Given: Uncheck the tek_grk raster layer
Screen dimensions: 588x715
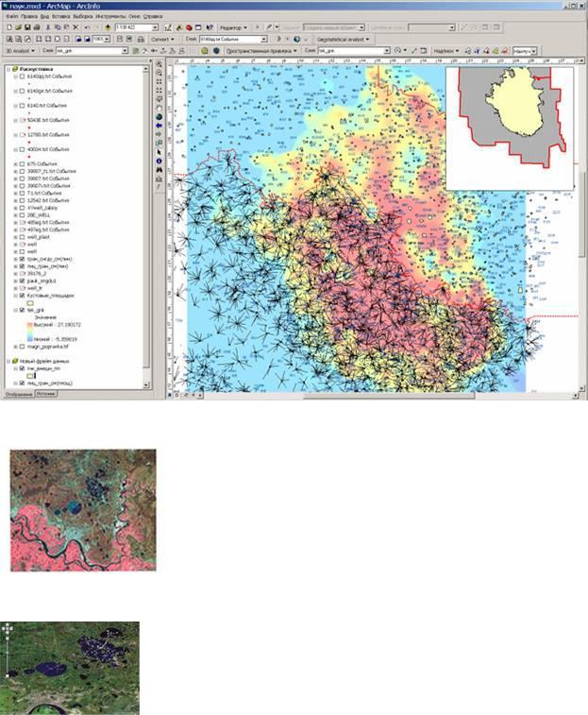Looking at the screenshot, I should click(x=22, y=310).
